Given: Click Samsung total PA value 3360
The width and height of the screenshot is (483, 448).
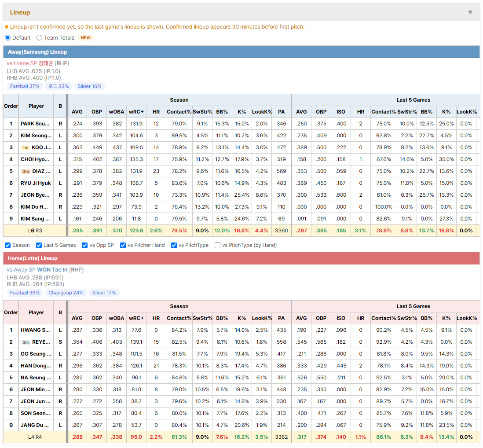Looking at the screenshot, I should tap(281, 231).
